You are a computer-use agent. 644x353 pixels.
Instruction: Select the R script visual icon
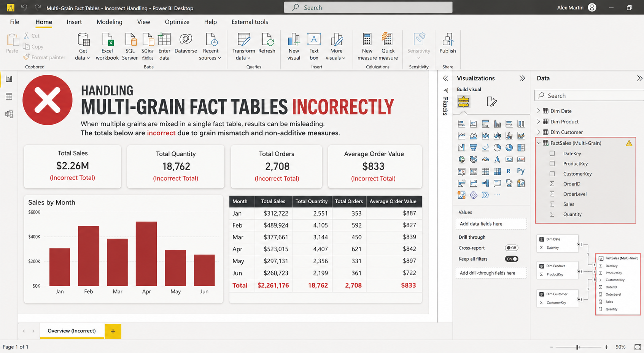tap(509, 171)
